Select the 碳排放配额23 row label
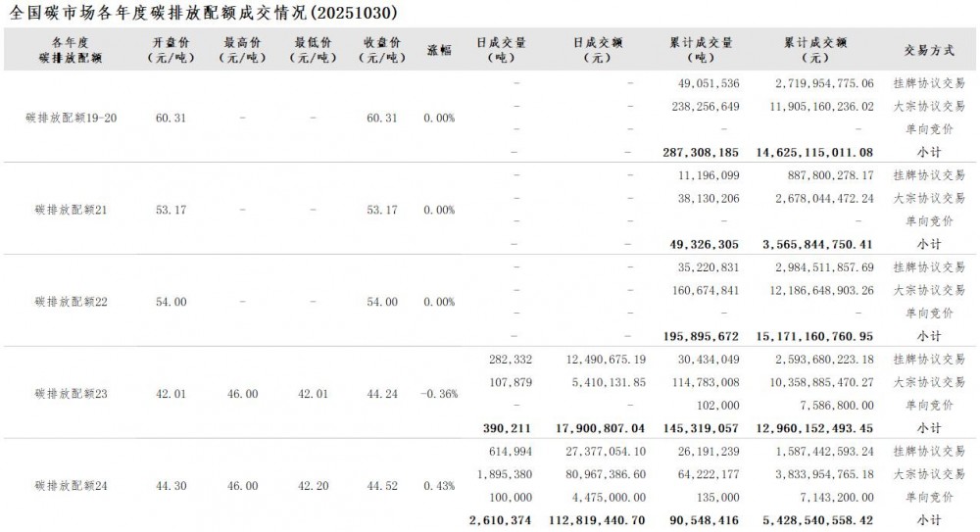This screenshot has width=980, height=532. (71, 394)
